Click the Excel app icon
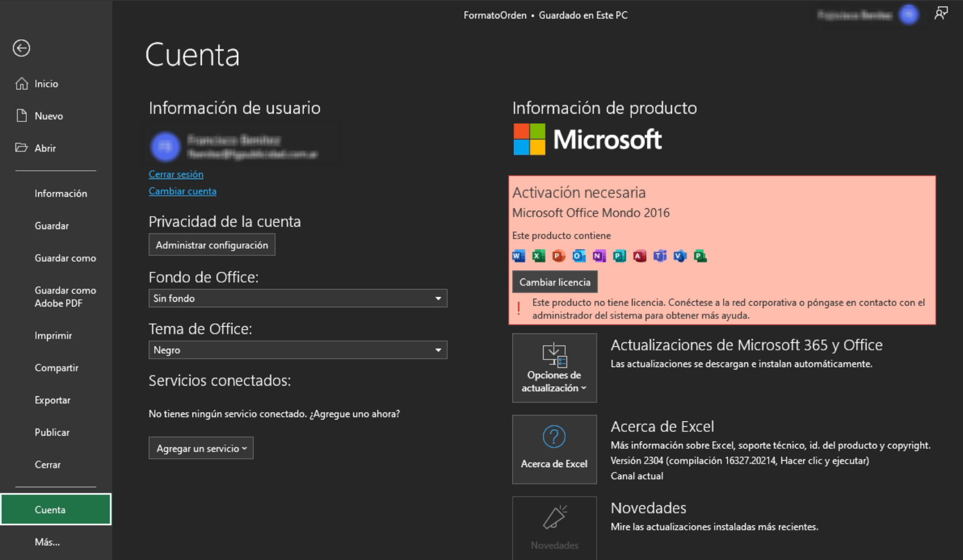Viewport: 963px width, 560px height. pyautogui.click(x=539, y=256)
